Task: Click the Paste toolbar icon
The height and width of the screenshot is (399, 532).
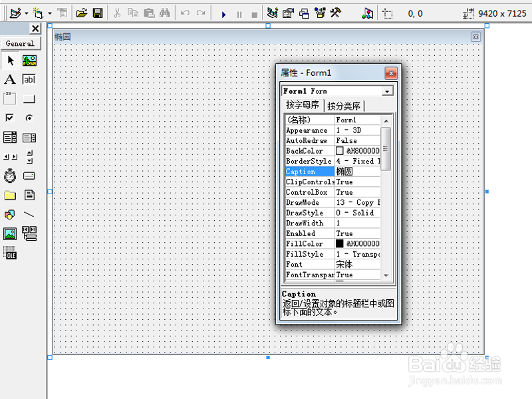Action: coord(149,13)
